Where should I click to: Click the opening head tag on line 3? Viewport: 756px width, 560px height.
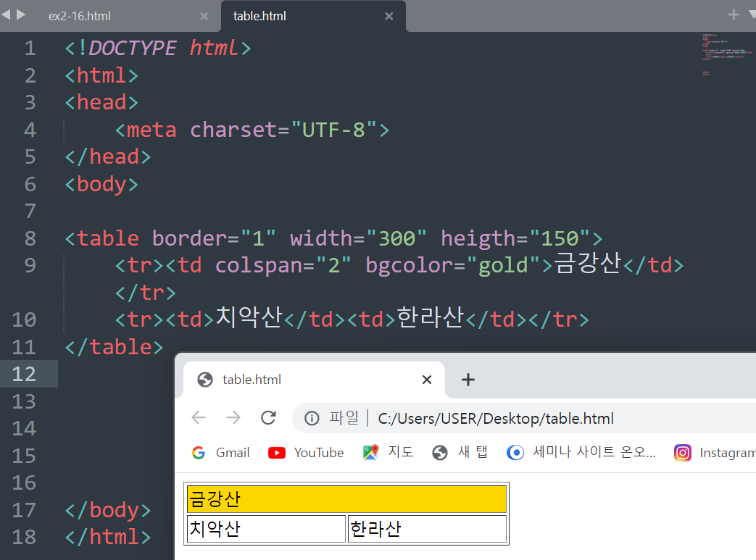point(101,102)
